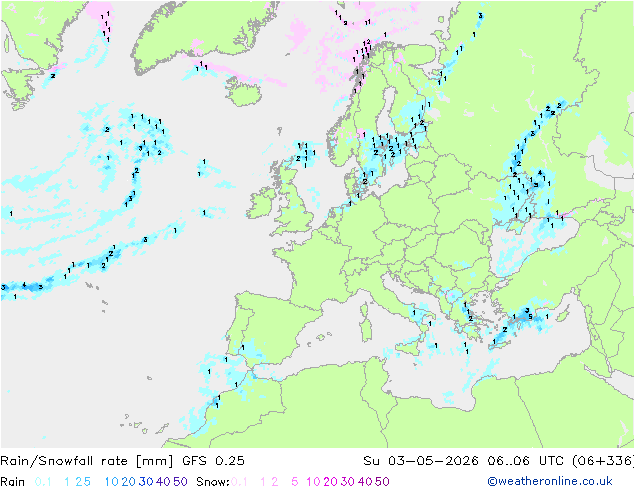Screen dimensions: 634x490
Task: Pick the Snow legend 30 value
Action: [347, 482]
